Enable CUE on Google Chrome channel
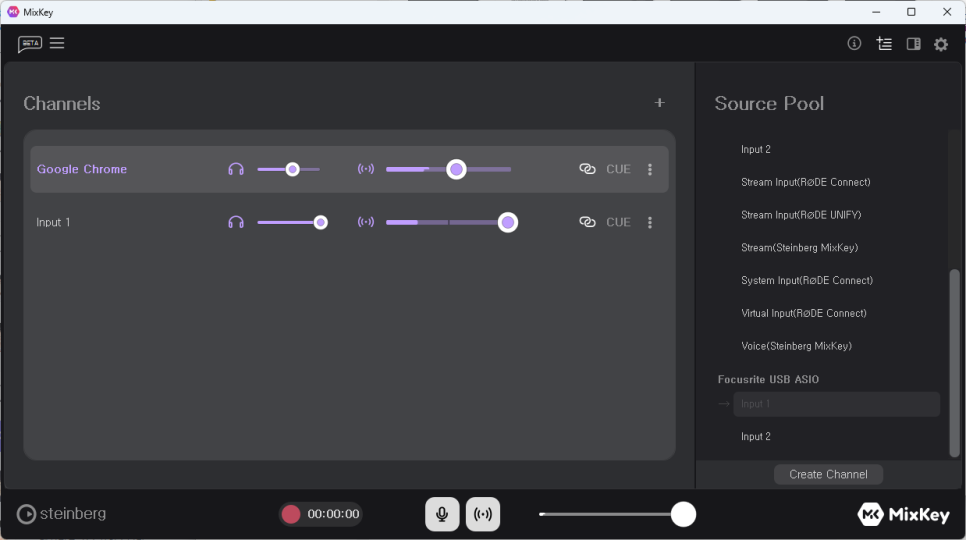Image resolution: width=966 pixels, height=540 pixels. coord(619,169)
